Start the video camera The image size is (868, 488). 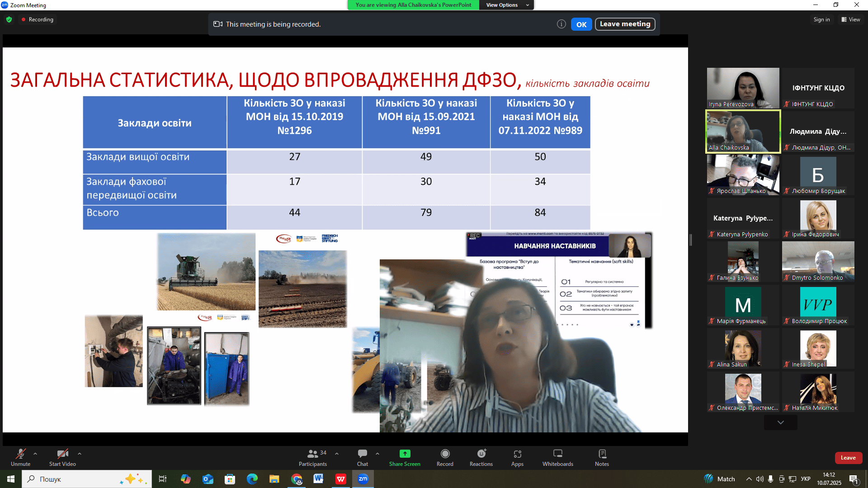pos(62,457)
